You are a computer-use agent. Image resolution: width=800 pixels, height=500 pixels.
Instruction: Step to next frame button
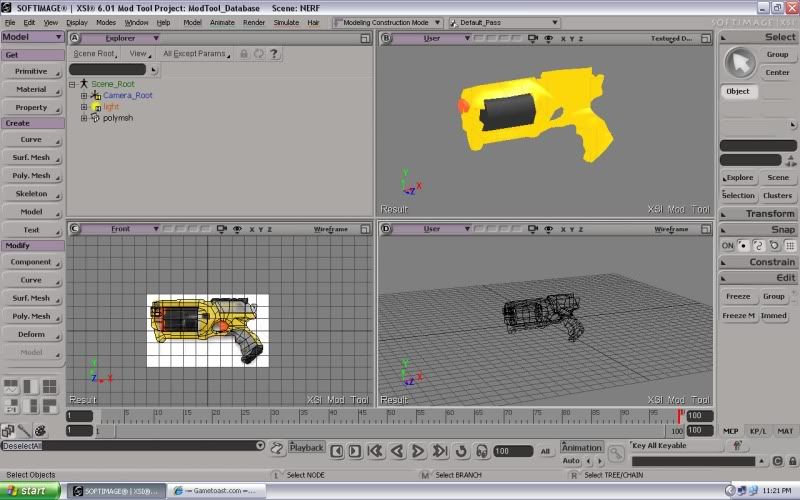[355, 451]
